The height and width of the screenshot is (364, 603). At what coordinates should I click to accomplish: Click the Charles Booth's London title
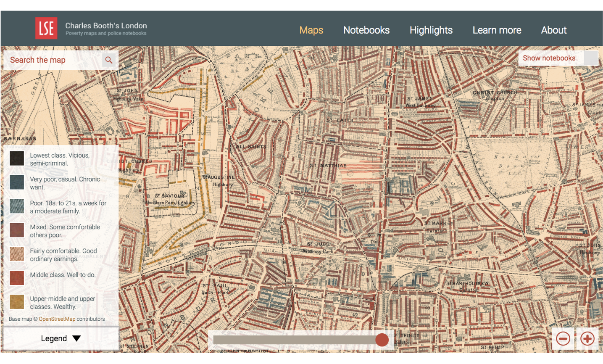tap(106, 25)
